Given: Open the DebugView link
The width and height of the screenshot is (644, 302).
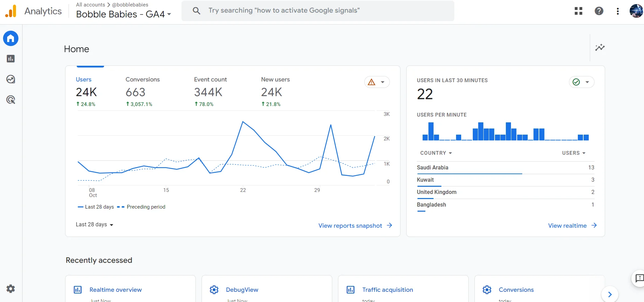Looking at the screenshot, I should [x=242, y=290].
